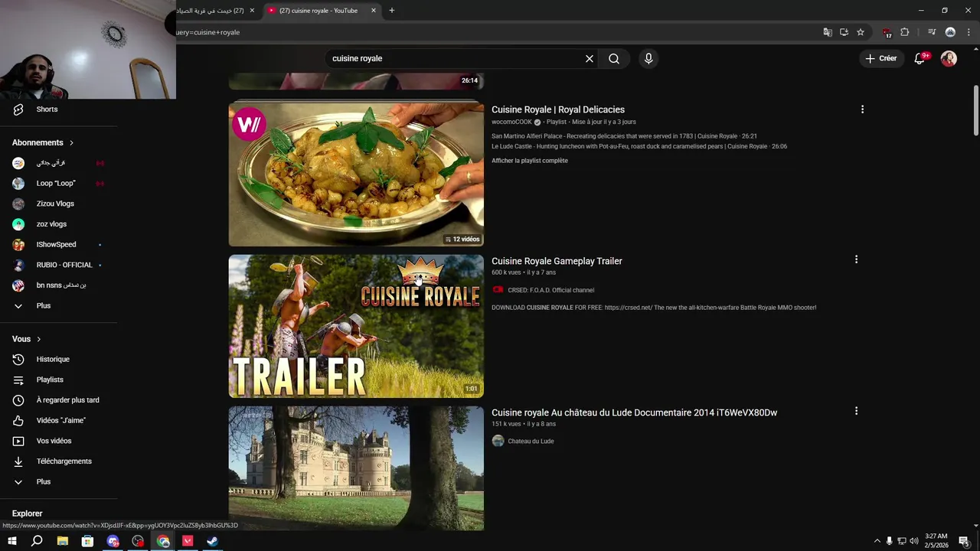This screenshot has height=551, width=980.
Task: Open Cuisine Royale Trailer thumbnail
Action: click(x=356, y=326)
